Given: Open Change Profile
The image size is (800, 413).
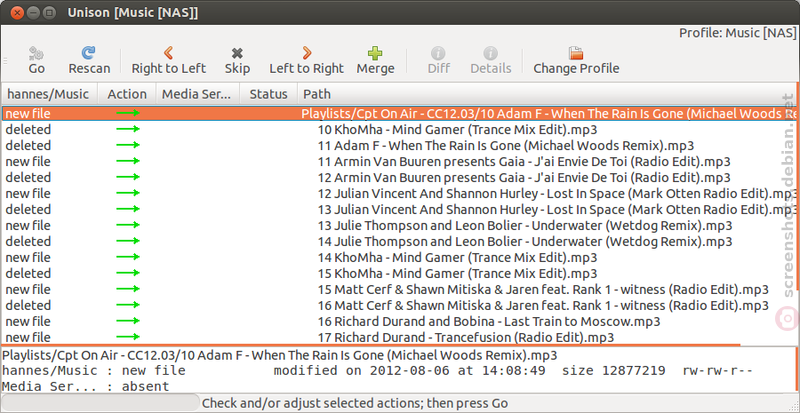Looking at the screenshot, I should click(x=576, y=60).
